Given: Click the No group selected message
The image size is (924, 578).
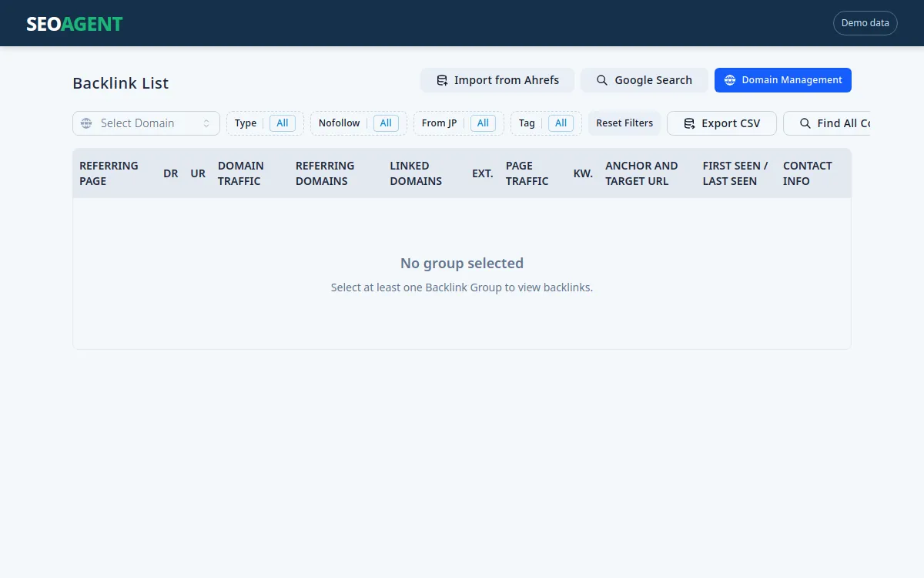Looking at the screenshot, I should 462,264.
